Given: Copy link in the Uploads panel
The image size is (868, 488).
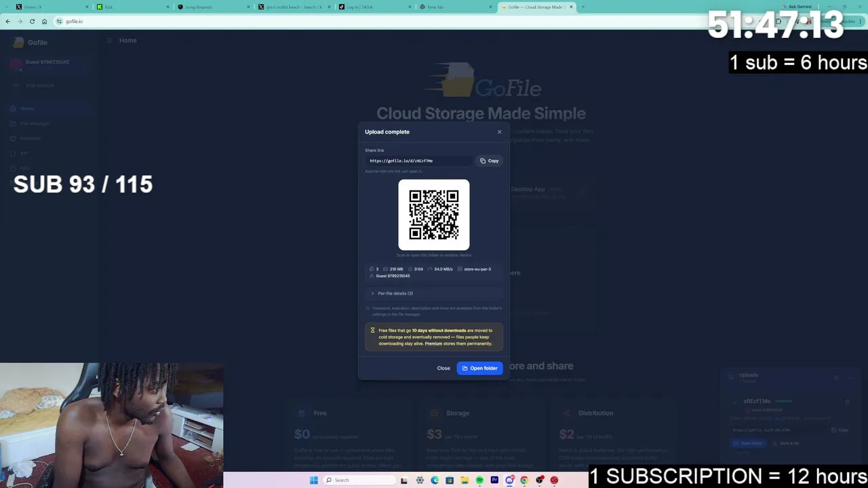Looking at the screenshot, I should [x=840, y=430].
